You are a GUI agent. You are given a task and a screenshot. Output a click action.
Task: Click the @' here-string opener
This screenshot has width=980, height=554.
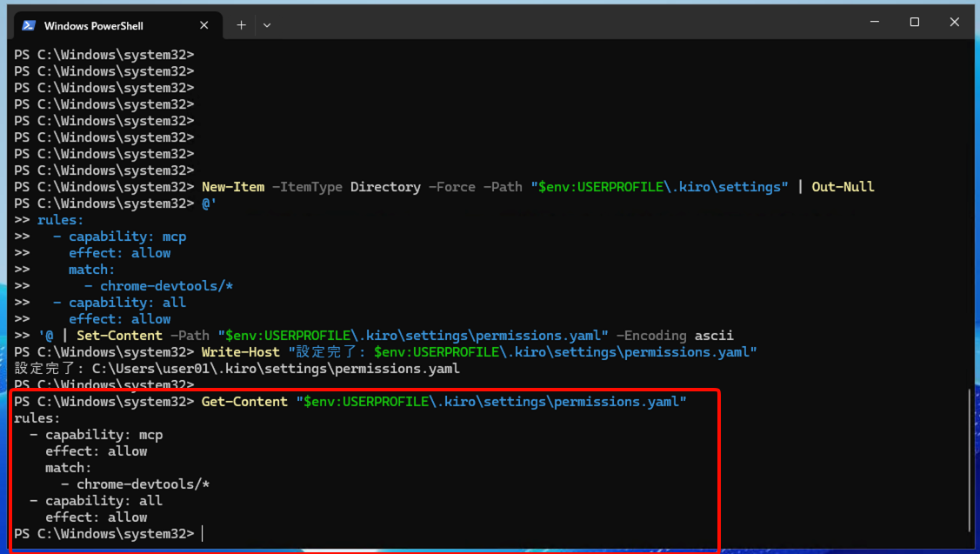(x=209, y=204)
